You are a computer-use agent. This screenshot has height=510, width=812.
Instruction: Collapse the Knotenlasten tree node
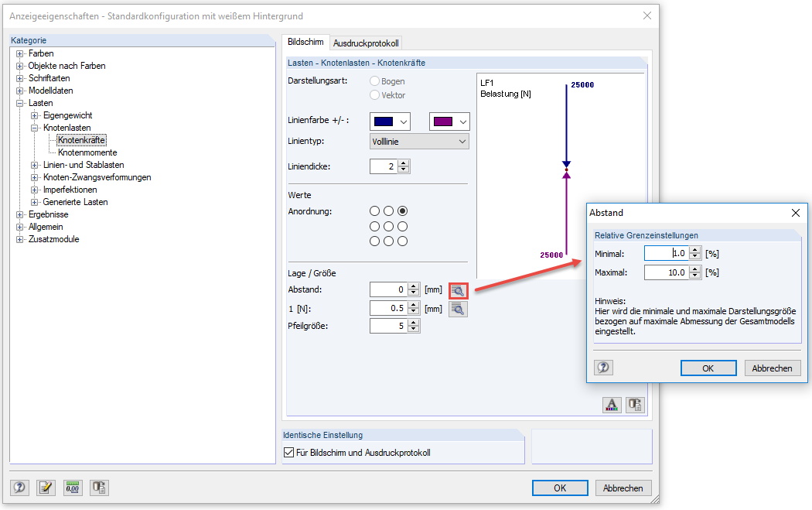pos(34,128)
